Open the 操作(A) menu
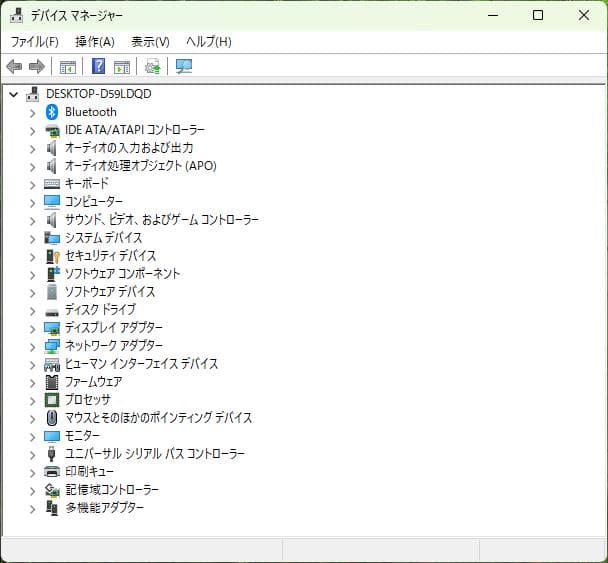Viewport: 608px width, 563px height. click(x=95, y=41)
